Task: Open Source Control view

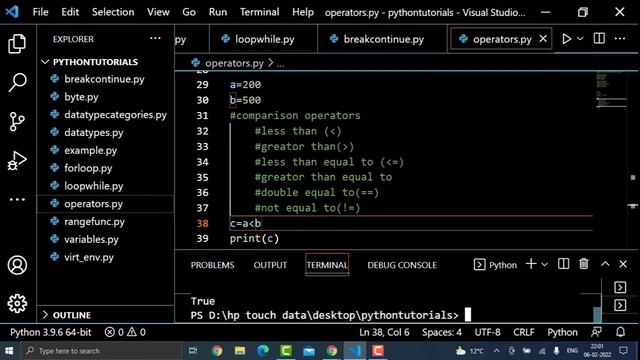Action: coord(17,121)
